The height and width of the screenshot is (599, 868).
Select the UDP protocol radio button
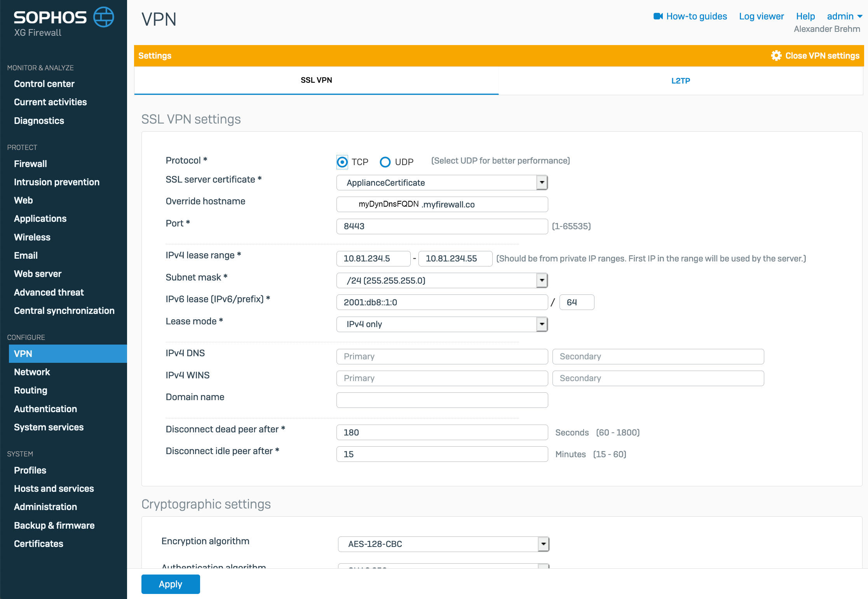[x=385, y=162]
